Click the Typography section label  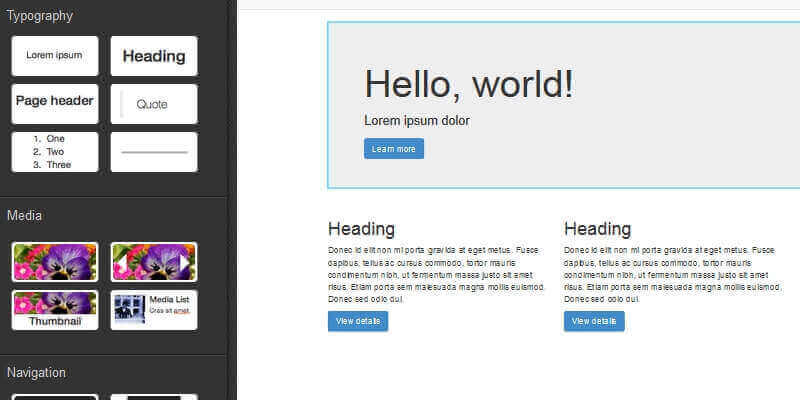(40, 16)
